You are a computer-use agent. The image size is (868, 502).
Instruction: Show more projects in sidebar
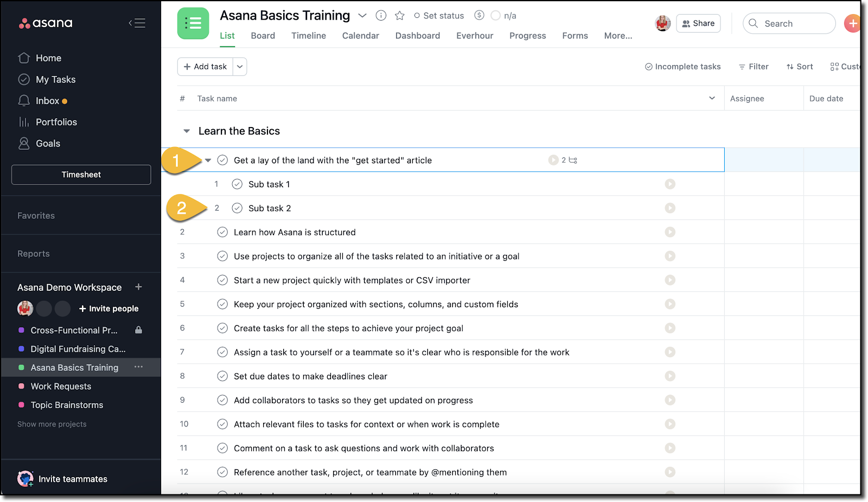pos(52,424)
